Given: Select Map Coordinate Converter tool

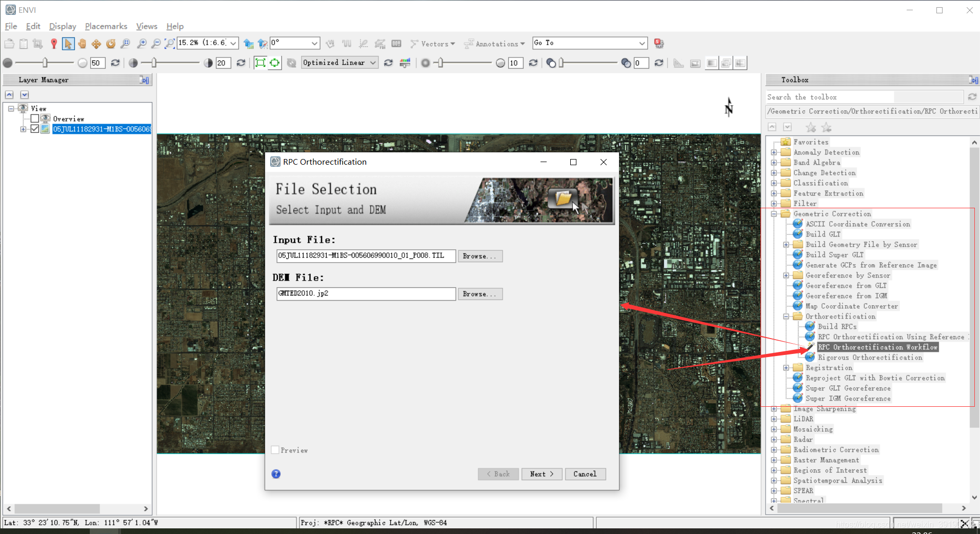Looking at the screenshot, I should (851, 306).
